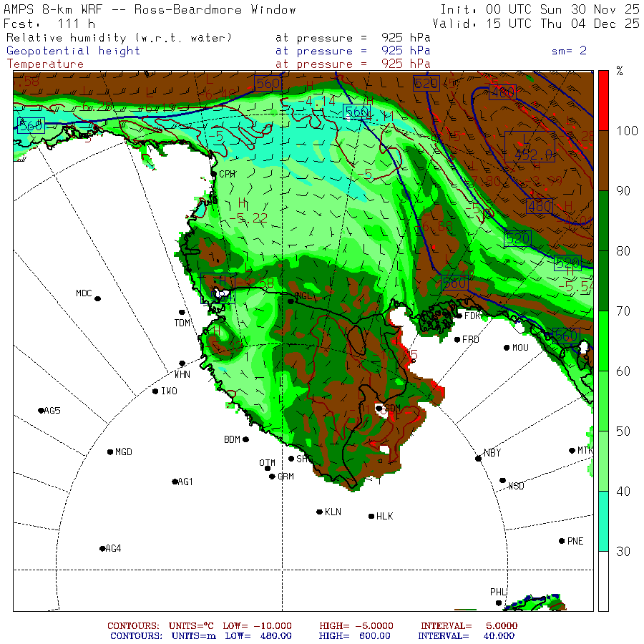Click the 'LOW= -10.000' legend value
644x644 pixels.
pos(257,626)
